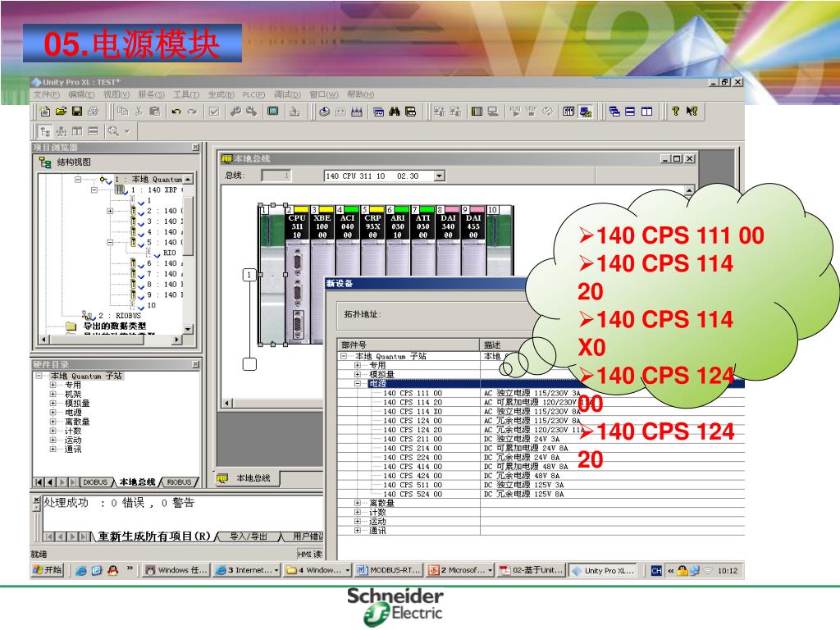This screenshot has width=840, height=630.
Task: Select the structural view toolbar icon
Action: 46,131
